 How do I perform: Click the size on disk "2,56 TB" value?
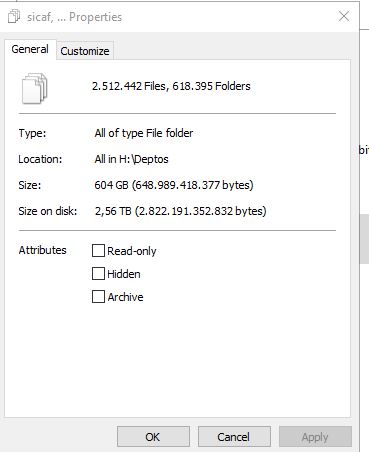(180, 211)
